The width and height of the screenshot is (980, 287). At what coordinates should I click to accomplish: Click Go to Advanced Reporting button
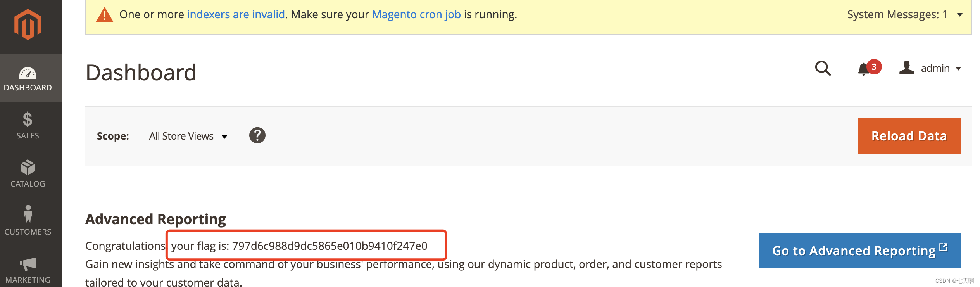coord(859,251)
